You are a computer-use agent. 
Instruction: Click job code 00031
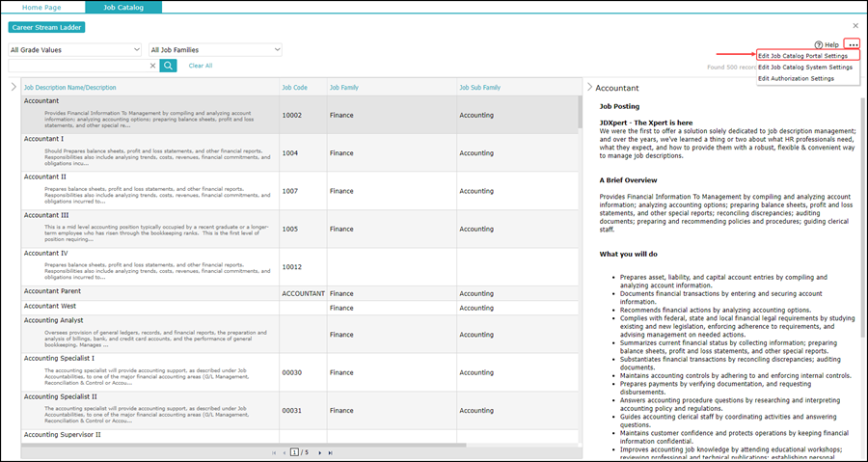pyautogui.click(x=291, y=411)
